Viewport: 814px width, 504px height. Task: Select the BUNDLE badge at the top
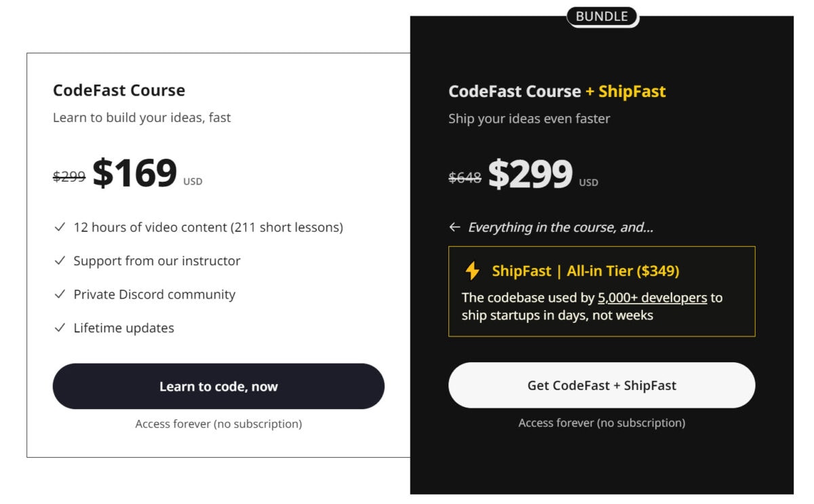point(602,16)
